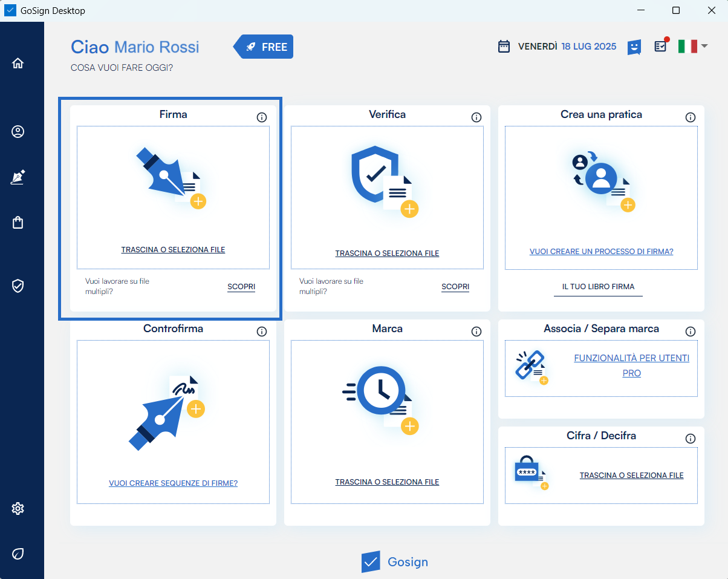Click the FREE plan badge

click(264, 47)
